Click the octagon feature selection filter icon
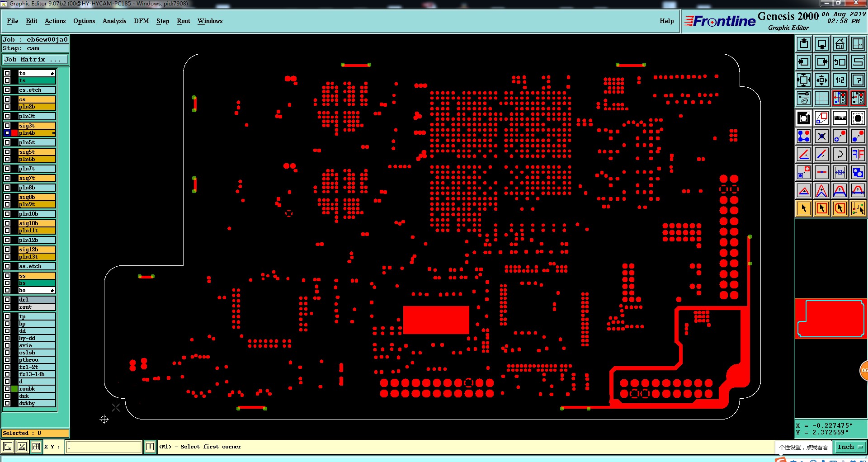 click(x=858, y=118)
